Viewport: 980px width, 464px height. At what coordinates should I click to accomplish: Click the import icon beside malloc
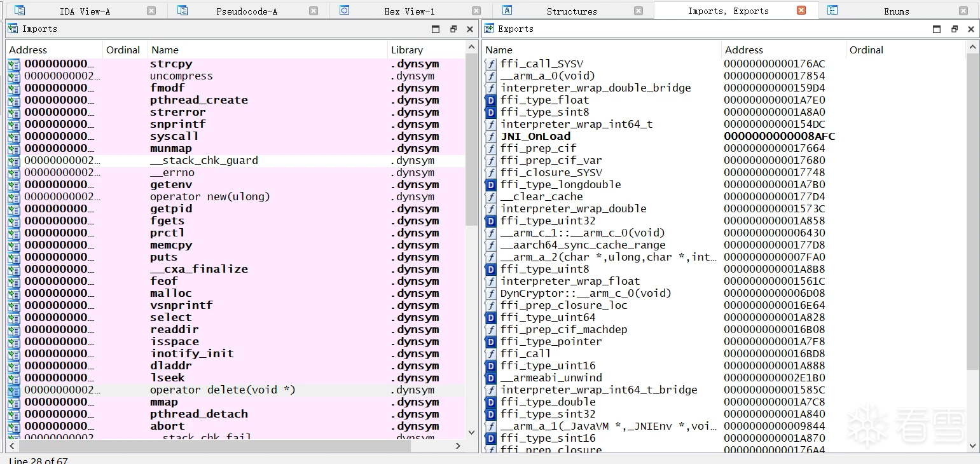click(x=14, y=294)
